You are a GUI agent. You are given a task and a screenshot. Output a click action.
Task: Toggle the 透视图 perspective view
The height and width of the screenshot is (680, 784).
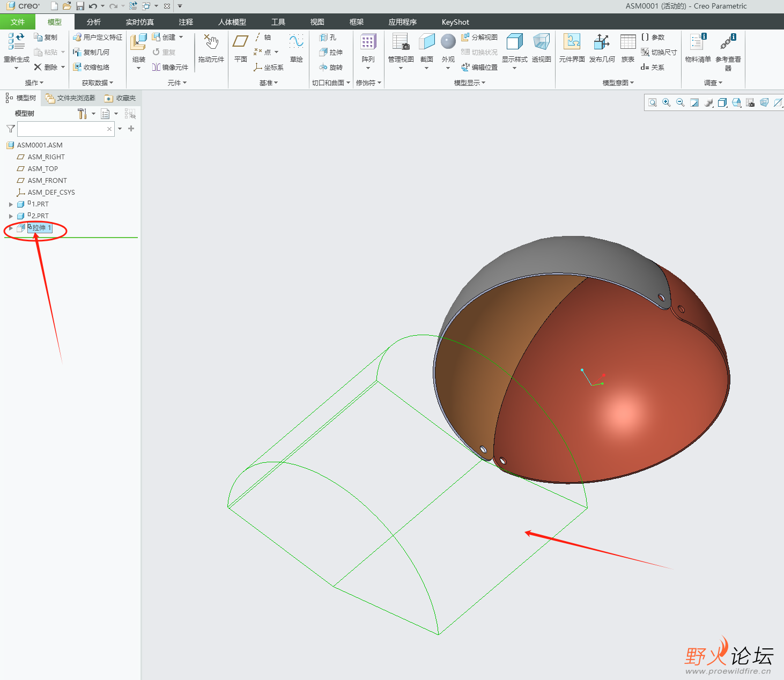(x=541, y=47)
